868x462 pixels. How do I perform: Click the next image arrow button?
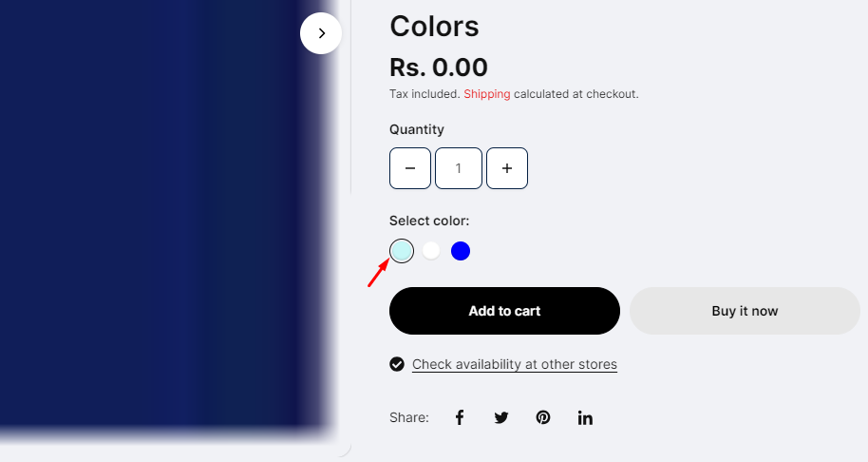[x=321, y=33]
